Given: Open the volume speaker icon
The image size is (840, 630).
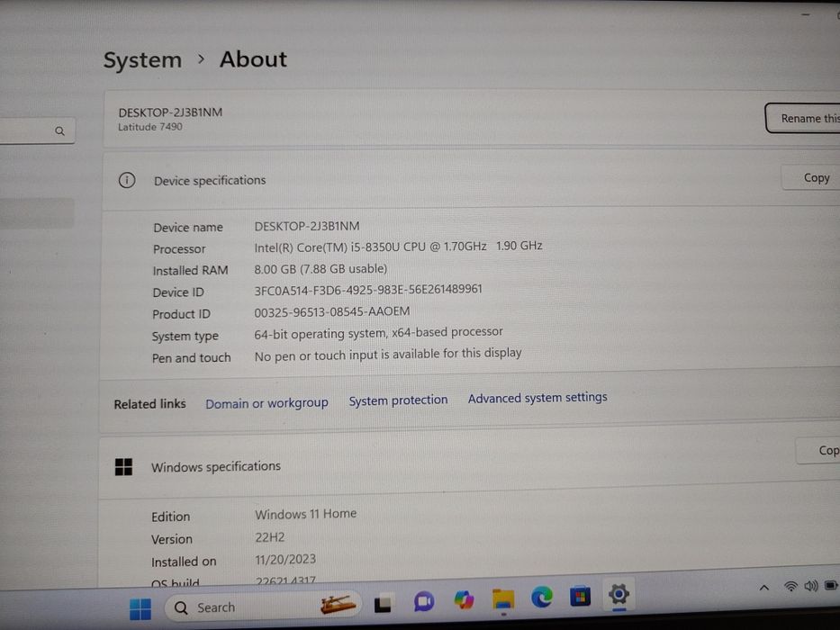Looking at the screenshot, I should [x=810, y=586].
